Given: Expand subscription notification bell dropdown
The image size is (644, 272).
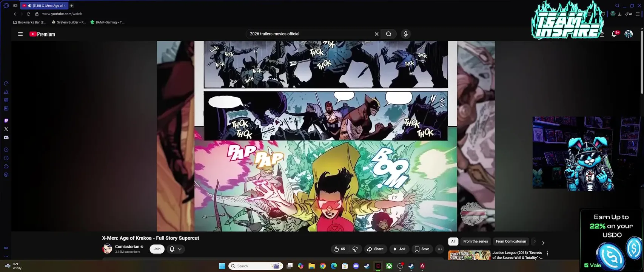Looking at the screenshot, I should pos(176,249).
